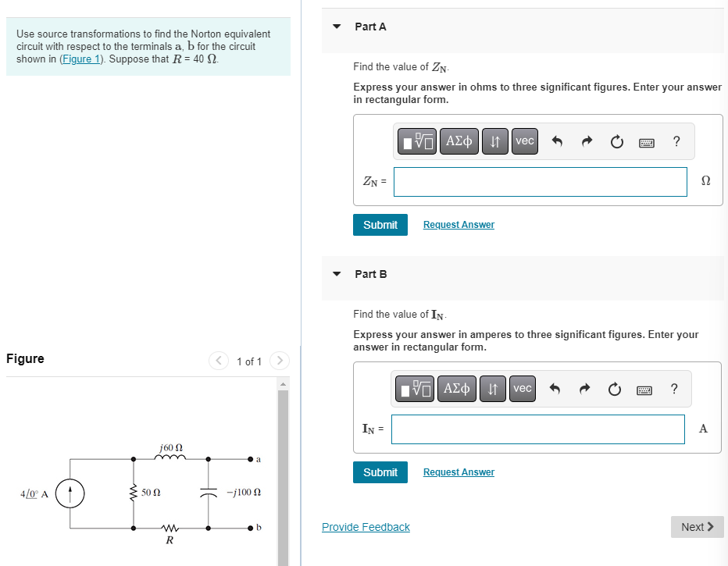Submit the answer for Part B
The width and height of the screenshot is (728, 566).
(x=380, y=472)
